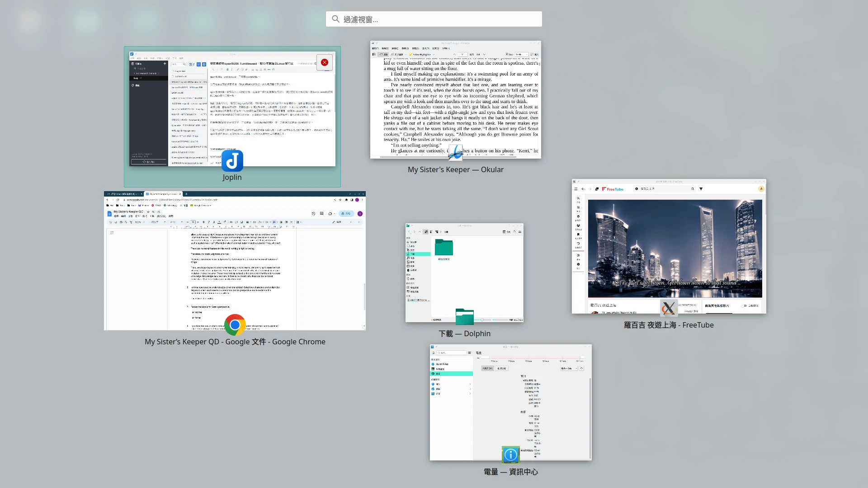
Task: Click the Dolphin folder icon badge
Action: tap(464, 317)
